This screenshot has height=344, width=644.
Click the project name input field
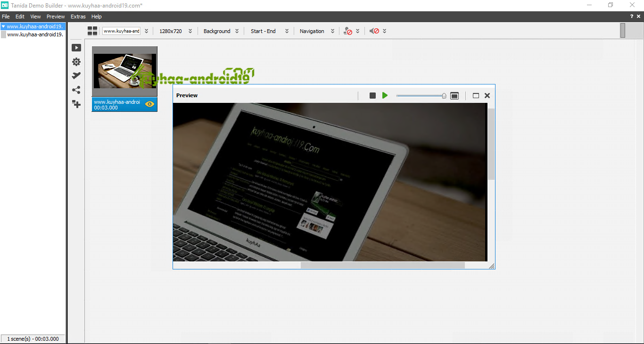[122, 31]
